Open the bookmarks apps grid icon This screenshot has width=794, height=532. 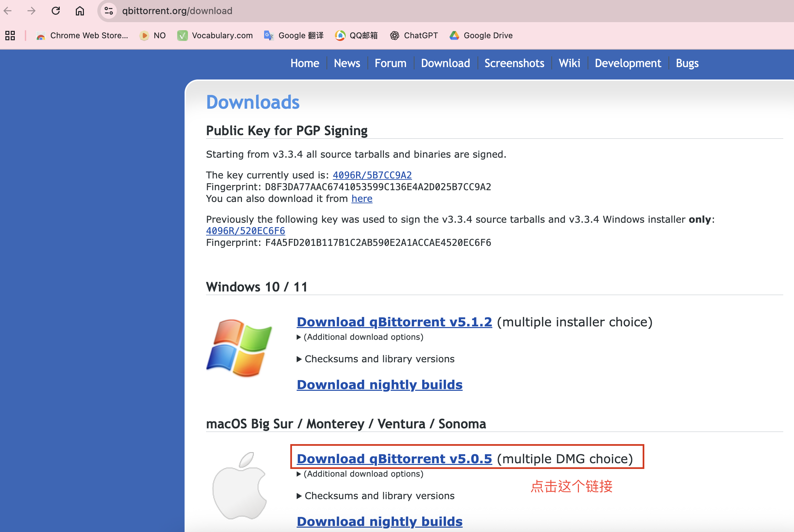click(x=10, y=35)
